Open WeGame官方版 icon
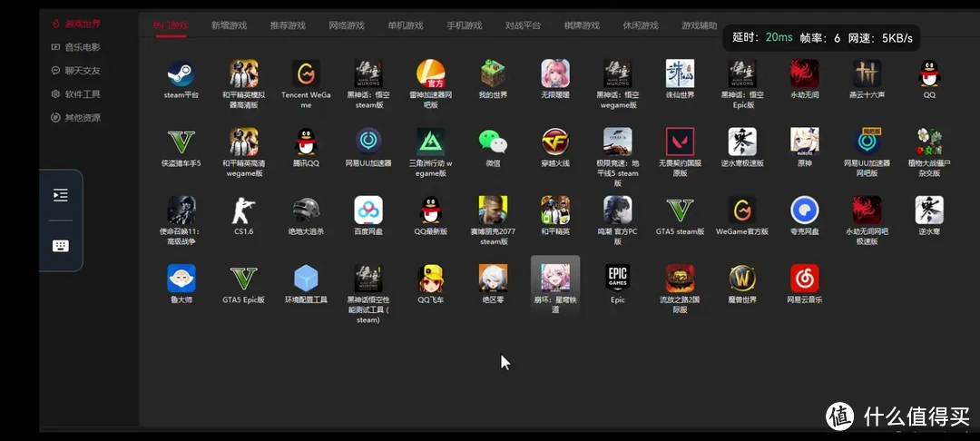This screenshot has height=441, width=980. [x=742, y=210]
